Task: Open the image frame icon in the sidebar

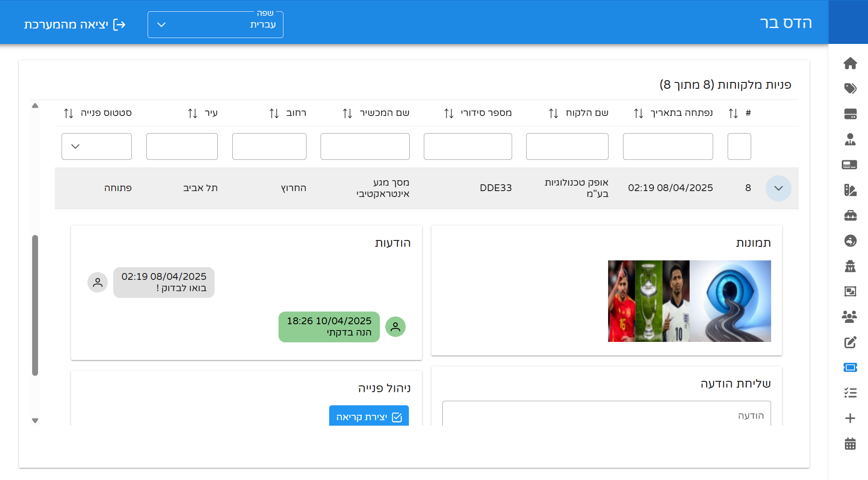Action: pyautogui.click(x=850, y=291)
